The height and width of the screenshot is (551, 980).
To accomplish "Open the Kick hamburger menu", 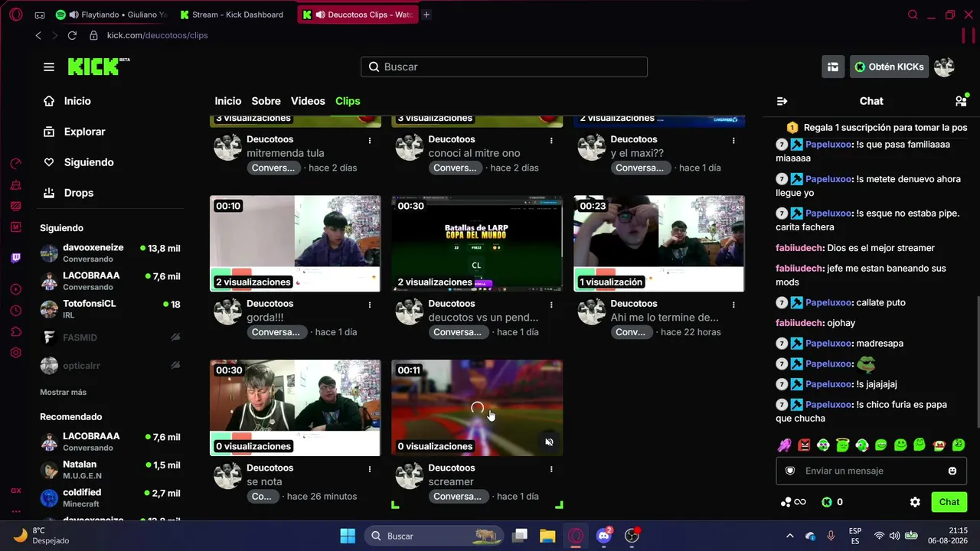I will coord(49,67).
